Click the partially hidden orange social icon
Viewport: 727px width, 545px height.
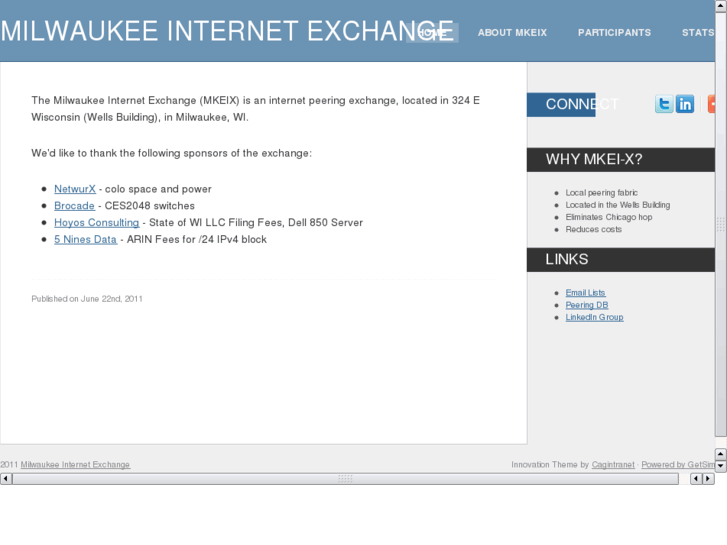click(711, 104)
